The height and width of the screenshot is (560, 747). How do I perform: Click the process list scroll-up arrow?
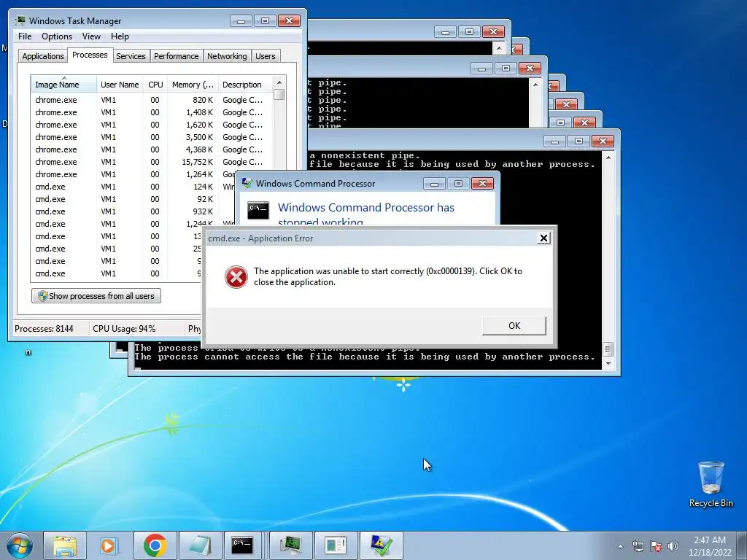tap(279, 82)
